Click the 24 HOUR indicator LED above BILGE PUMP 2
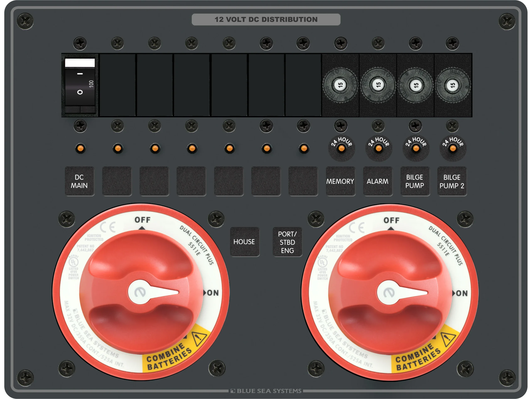 (x=453, y=149)
